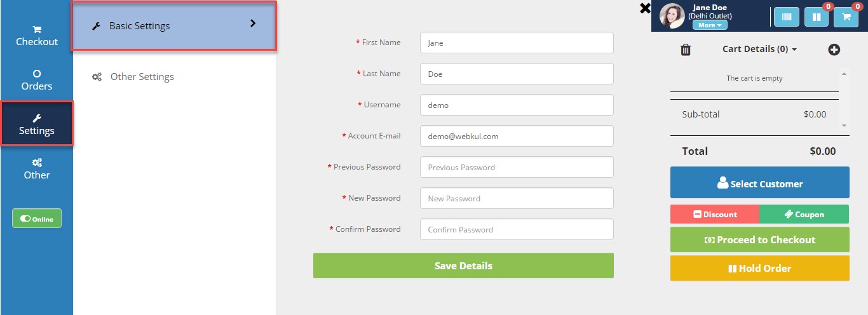
Task: Click the trash icon to empty cart
Action: click(x=686, y=50)
